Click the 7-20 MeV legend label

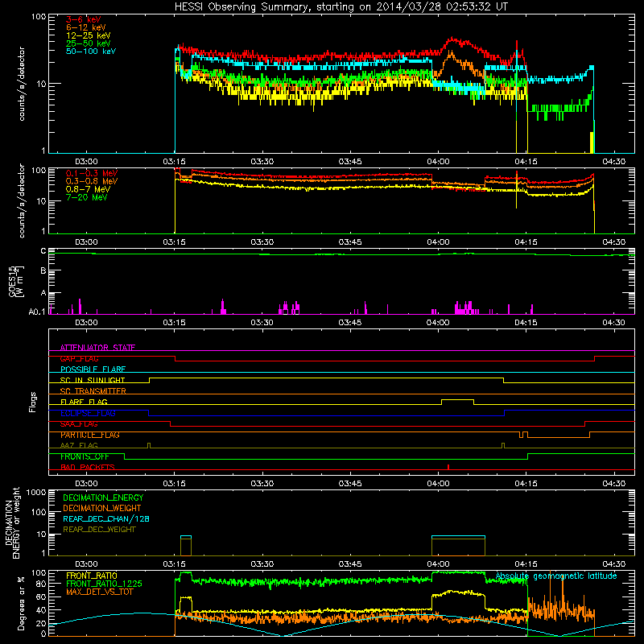point(86,197)
